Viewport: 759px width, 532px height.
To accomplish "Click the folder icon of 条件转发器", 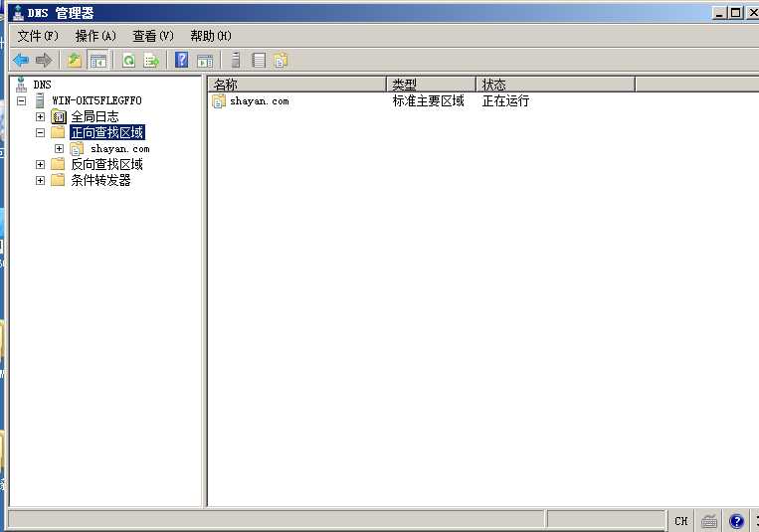I will pyautogui.click(x=58, y=180).
